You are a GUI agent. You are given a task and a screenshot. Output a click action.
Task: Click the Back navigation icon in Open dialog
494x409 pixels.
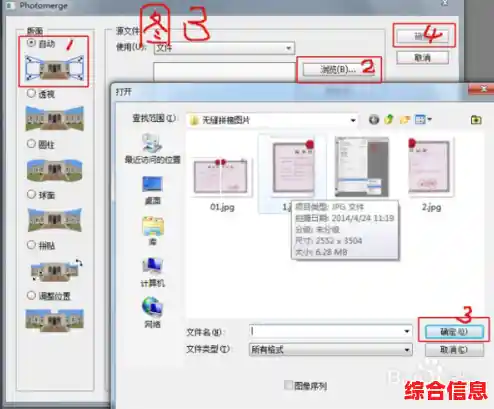[374, 119]
